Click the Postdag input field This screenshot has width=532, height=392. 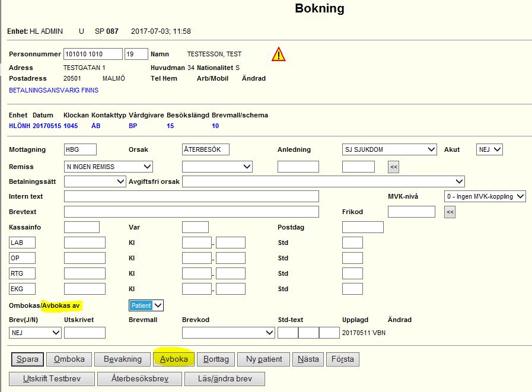click(363, 227)
